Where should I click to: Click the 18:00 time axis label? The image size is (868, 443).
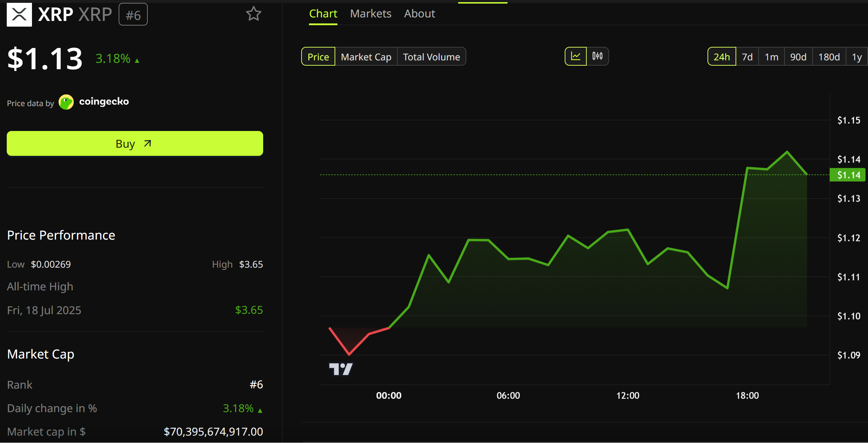click(747, 395)
